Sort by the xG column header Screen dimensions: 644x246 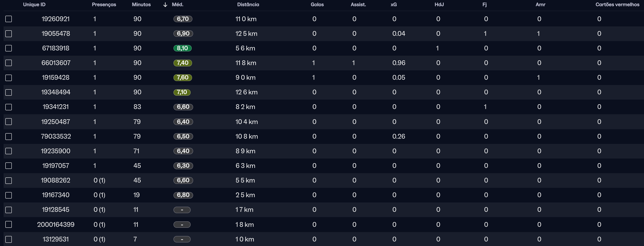click(394, 5)
